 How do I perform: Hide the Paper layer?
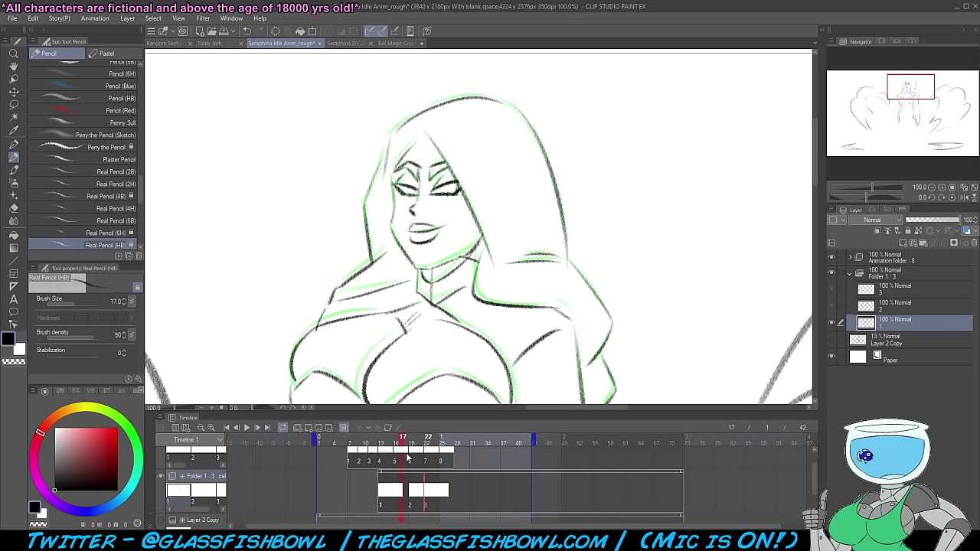coord(831,357)
